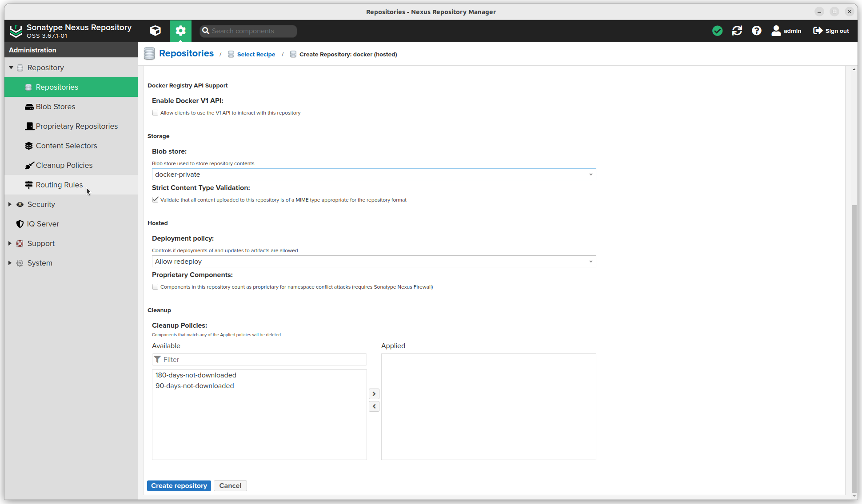Click the scrollbar down arrow
The height and width of the screenshot is (504, 862).
click(x=854, y=496)
